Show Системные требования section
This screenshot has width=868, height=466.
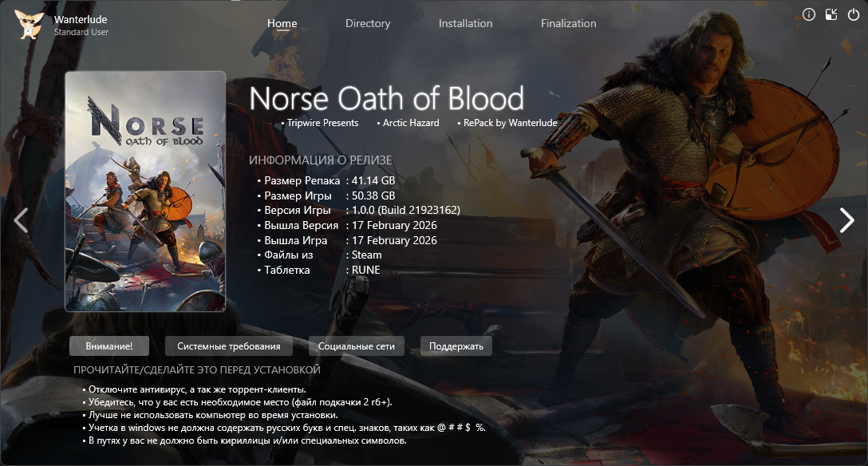point(229,346)
